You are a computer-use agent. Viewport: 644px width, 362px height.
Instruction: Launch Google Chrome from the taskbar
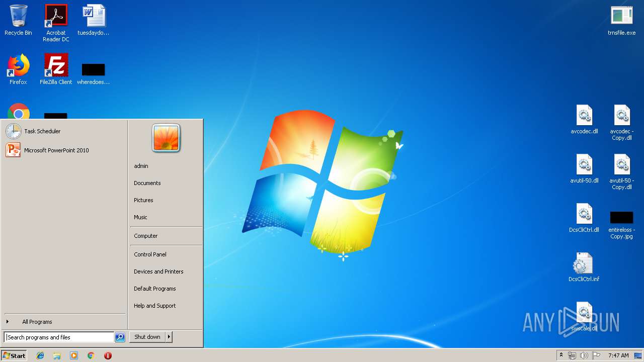[x=91, y=355]
